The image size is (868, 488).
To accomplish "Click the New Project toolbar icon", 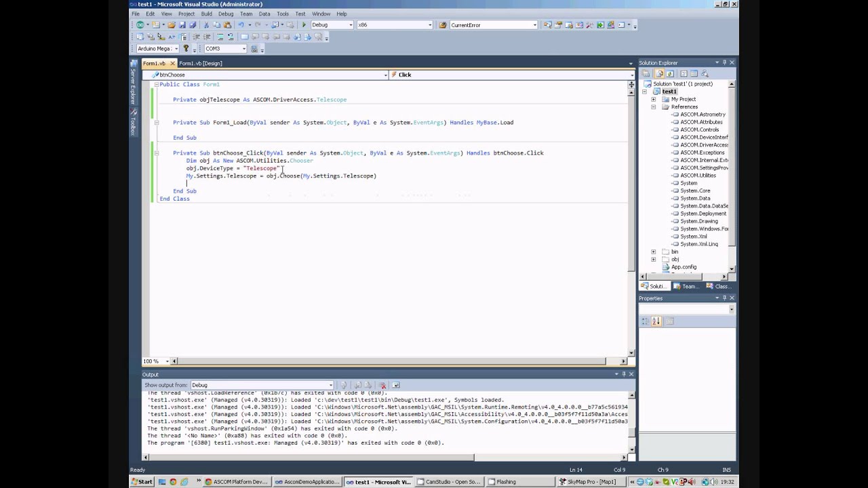I will (x=140, y=25).
